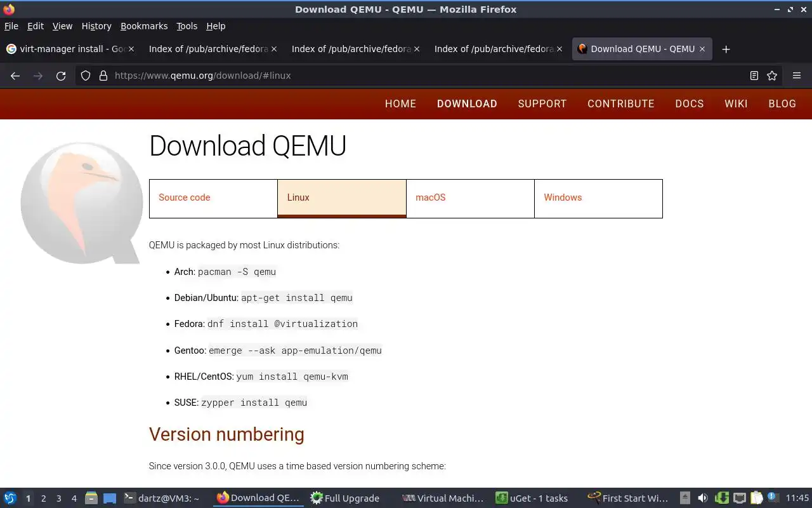Image resolution: width=812 pixels, height=508 pixels.
Task: Click 'zypper install qemu' command text
Action: tap(254, 403)
